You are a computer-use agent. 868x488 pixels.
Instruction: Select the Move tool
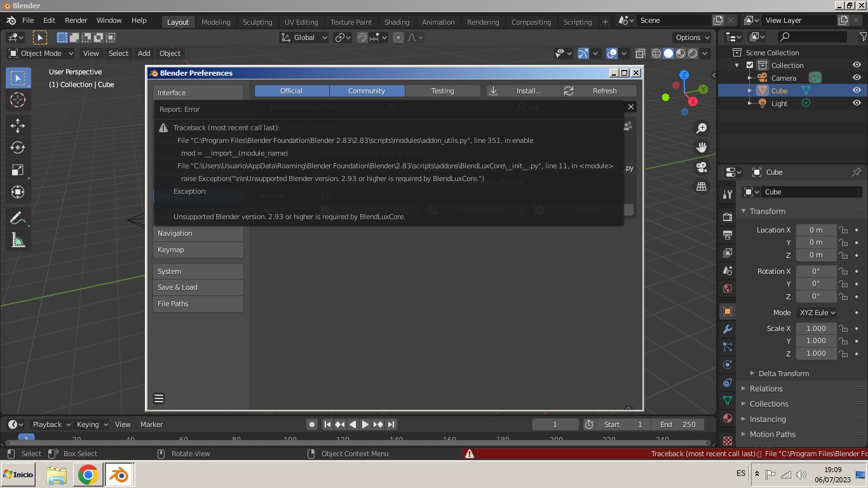click(x=18, y=125)
